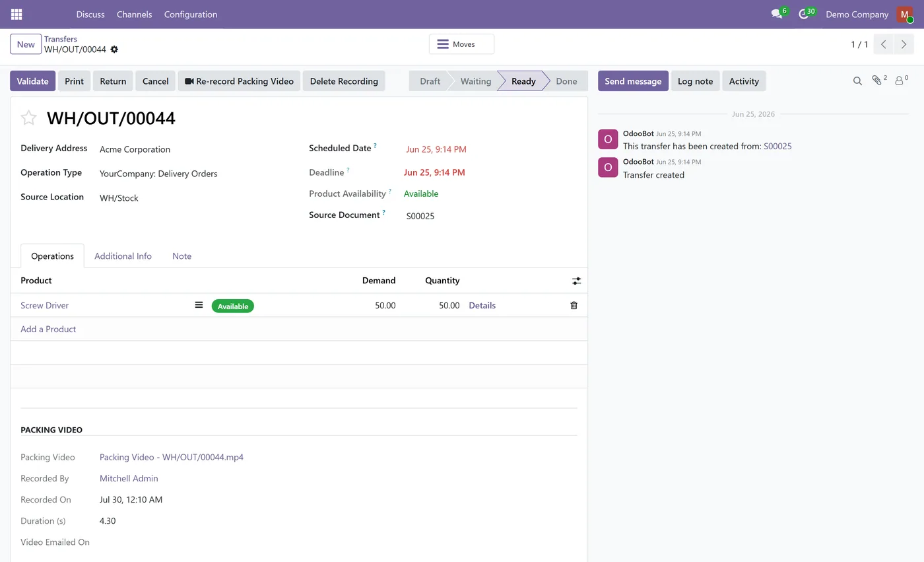Click Add a Product
The height and width of the screenshot is (562, 924).
[48, 329]
